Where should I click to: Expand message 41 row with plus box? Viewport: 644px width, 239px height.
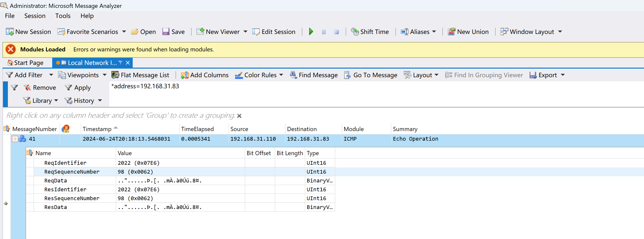[15, 139]
